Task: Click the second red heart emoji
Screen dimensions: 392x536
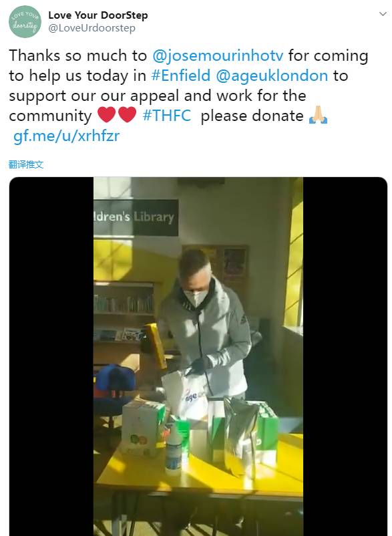Action: click(128, 115)
